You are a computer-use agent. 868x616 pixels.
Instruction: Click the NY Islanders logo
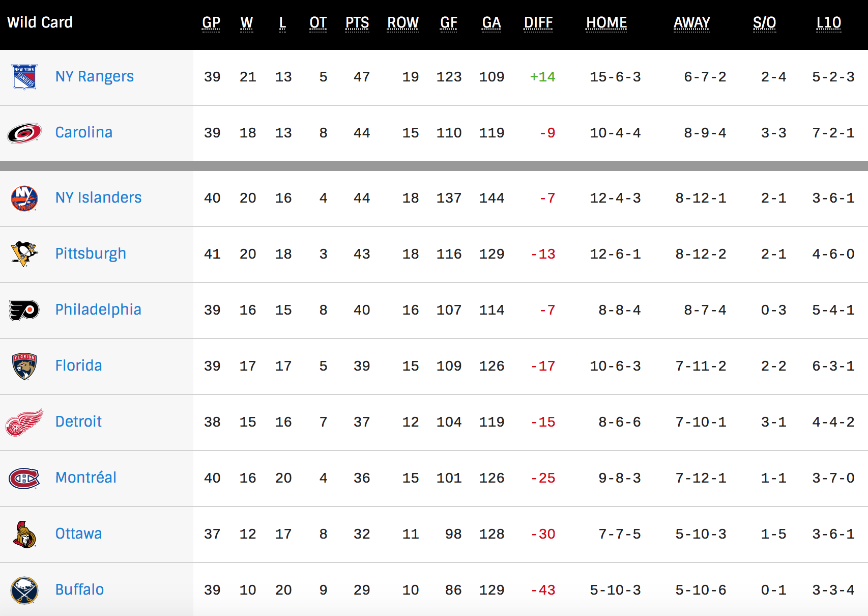click(x=24, y=198)
